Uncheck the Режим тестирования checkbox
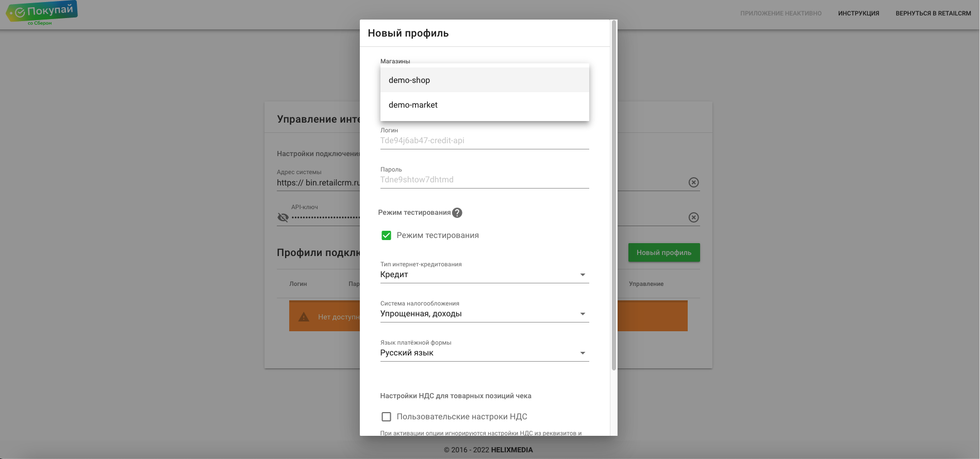The image size is (980, 459). [386, 235]
